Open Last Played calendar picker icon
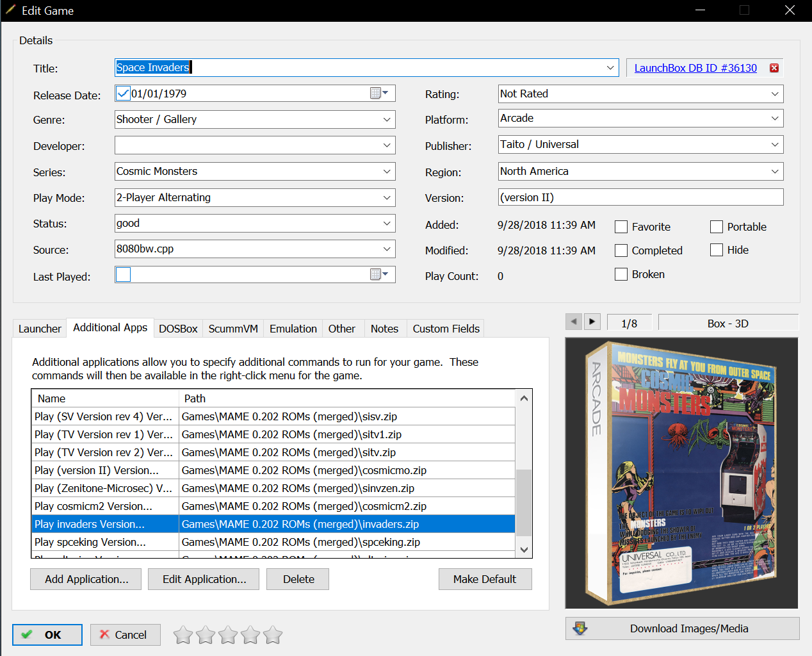812x656 pixels. click(x=379, y=274)
